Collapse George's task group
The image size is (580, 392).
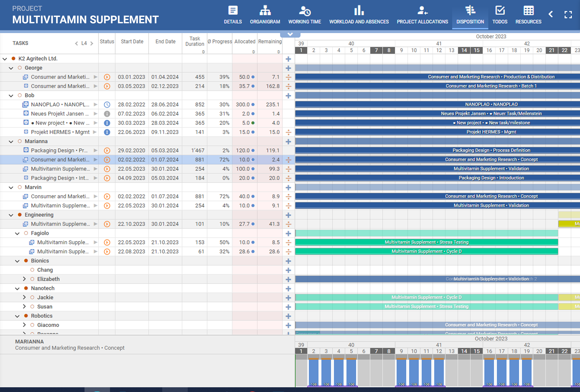click(x=11, y=68)
